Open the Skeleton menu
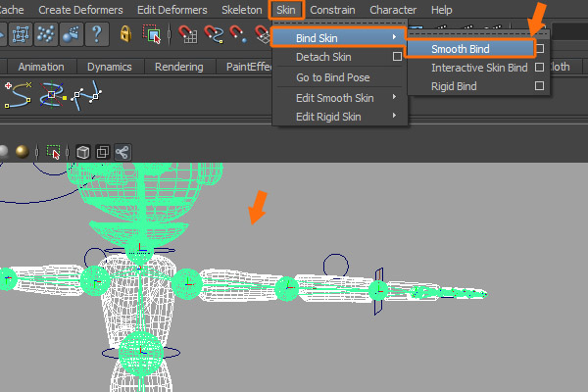588x392 pixels. [242, 10]
